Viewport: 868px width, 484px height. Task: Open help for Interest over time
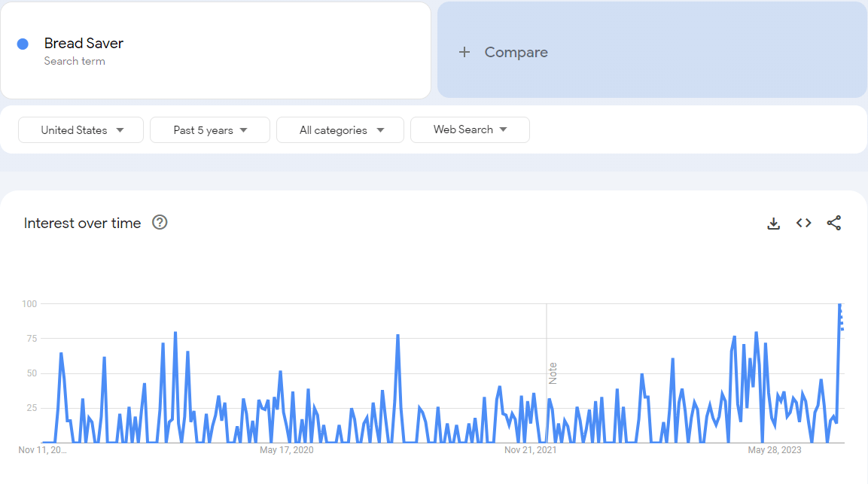(x=160, y=222)
